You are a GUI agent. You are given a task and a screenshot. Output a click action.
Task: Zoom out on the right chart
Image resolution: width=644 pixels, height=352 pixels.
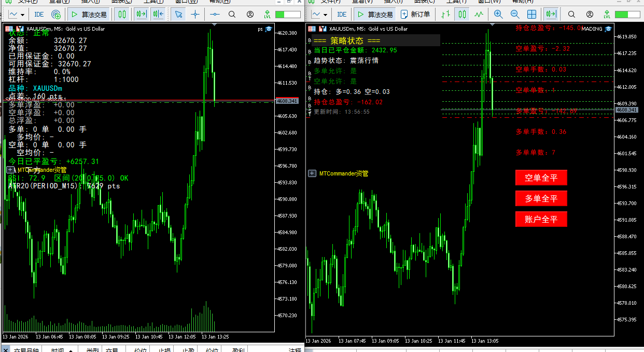tap(515, 15)
